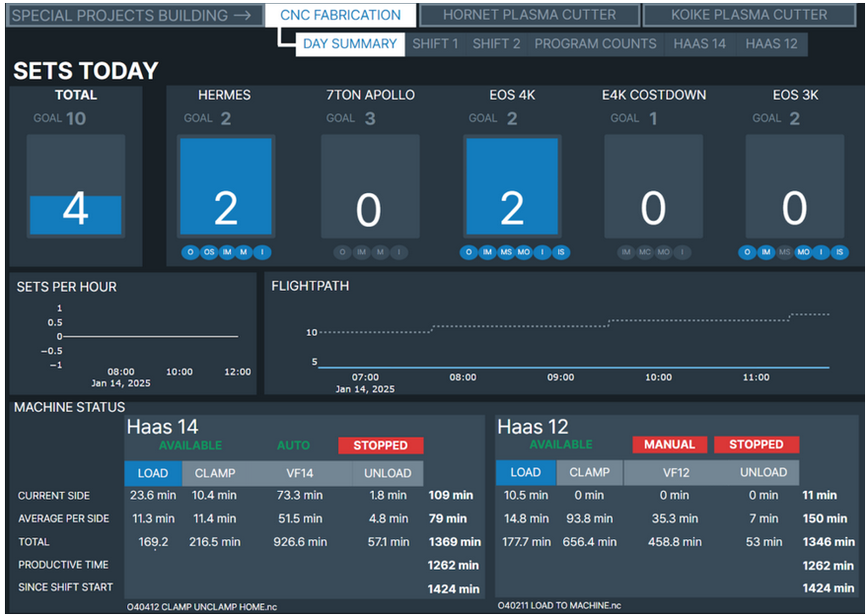Image resolution: width=867 pixels, height=616 pixels.
Task: Click the gray MS badge under EOS 3K
Action: [784, 252]
